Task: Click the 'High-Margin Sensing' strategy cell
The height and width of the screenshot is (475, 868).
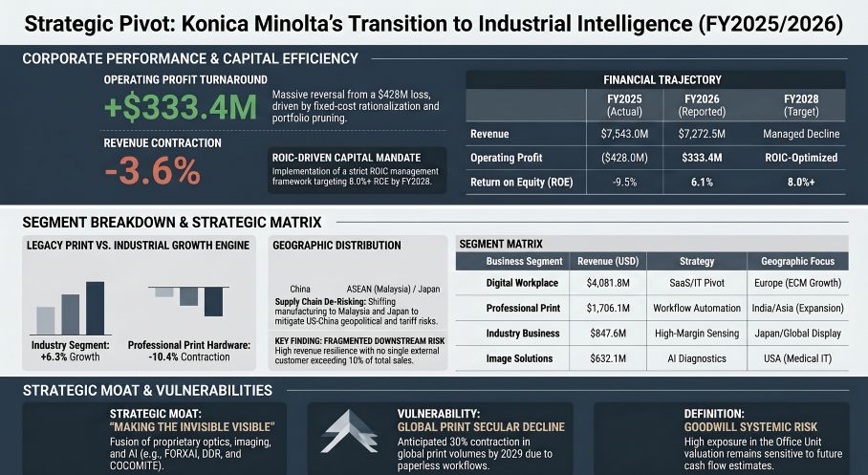Action: pyautogui.click(x=696, y=334)
